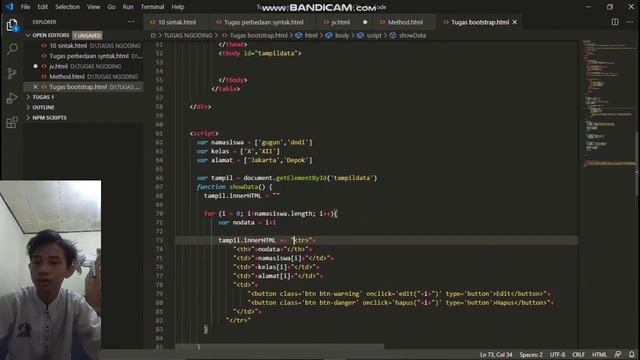Close the Tugas bootstrap.html tab

(515, 22)
